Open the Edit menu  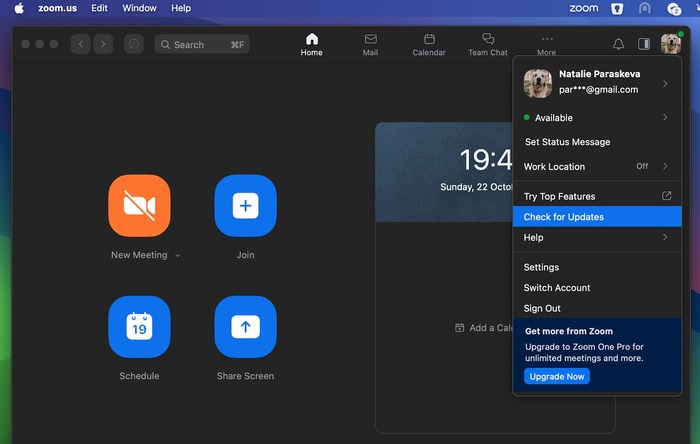click(x=99, y=8)
